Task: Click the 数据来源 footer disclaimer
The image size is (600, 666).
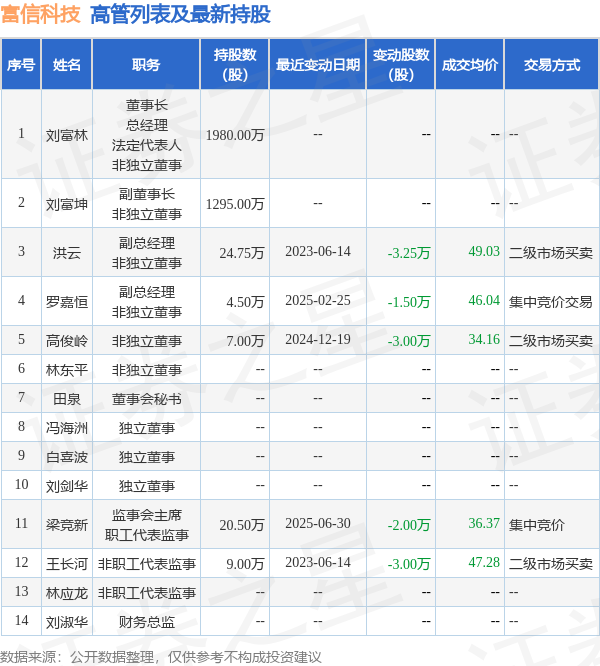Action: point(161,657)
